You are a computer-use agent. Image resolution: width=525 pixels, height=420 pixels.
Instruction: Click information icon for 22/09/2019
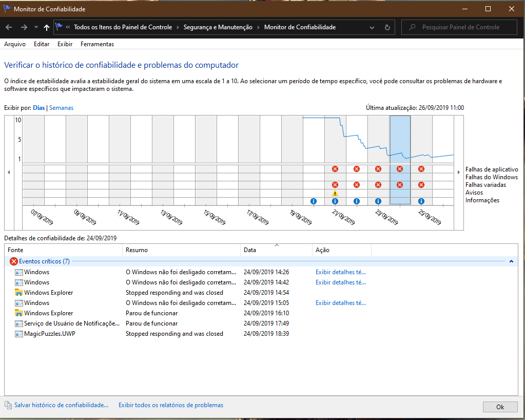coord(357,201)
